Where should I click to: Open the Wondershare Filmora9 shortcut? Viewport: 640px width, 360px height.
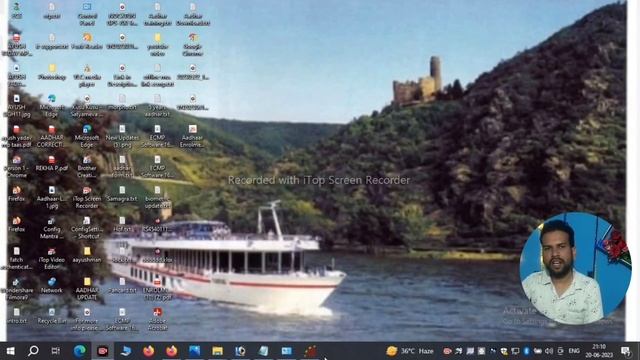point(16,289)
